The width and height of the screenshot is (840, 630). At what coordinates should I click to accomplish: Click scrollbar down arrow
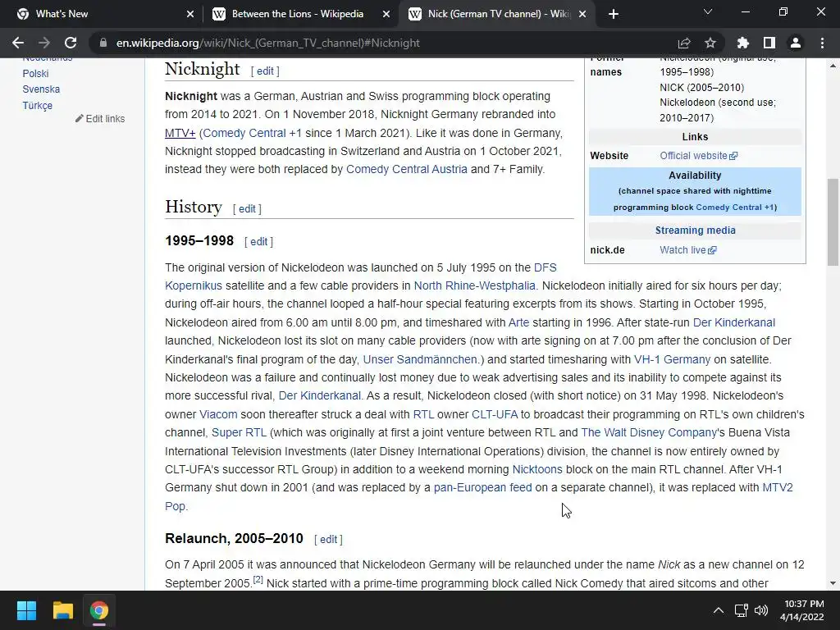(x=833, y=583)
